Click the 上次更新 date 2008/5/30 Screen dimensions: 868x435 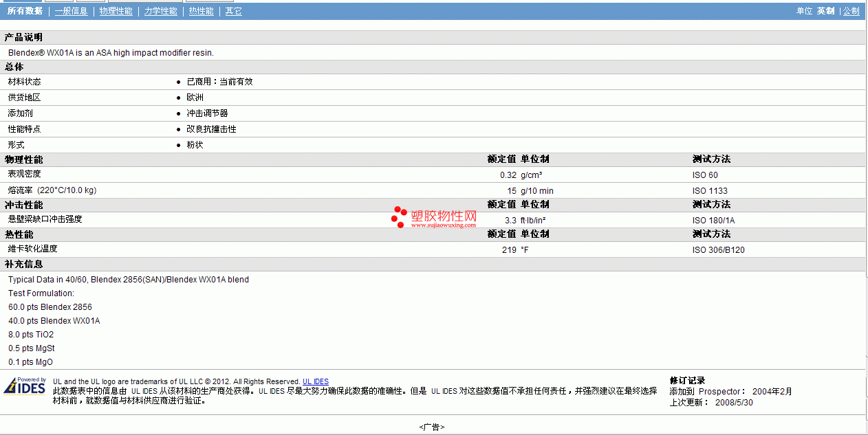tap(734, 402)
